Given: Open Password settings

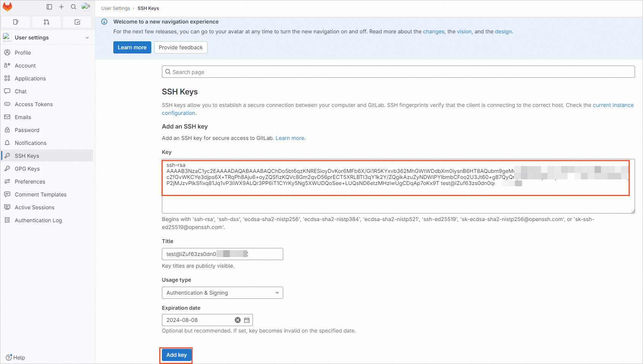Looking at the screenshot, I should [47, 130].
